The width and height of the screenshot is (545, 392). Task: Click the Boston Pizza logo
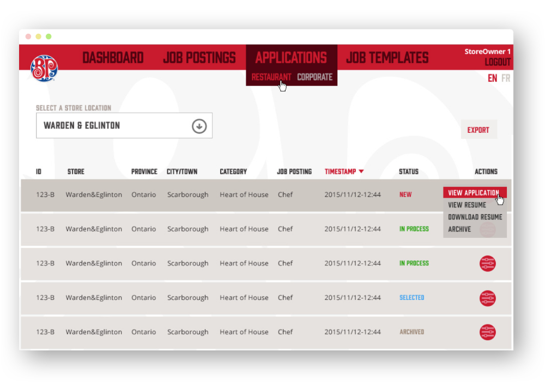click(x=44, y=68)
